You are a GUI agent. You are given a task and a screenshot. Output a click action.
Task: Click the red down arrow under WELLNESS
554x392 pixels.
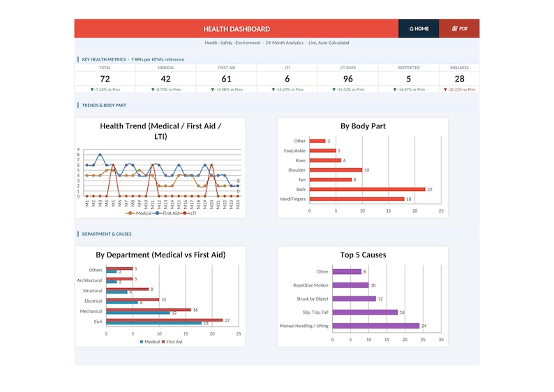coord(446,90)
